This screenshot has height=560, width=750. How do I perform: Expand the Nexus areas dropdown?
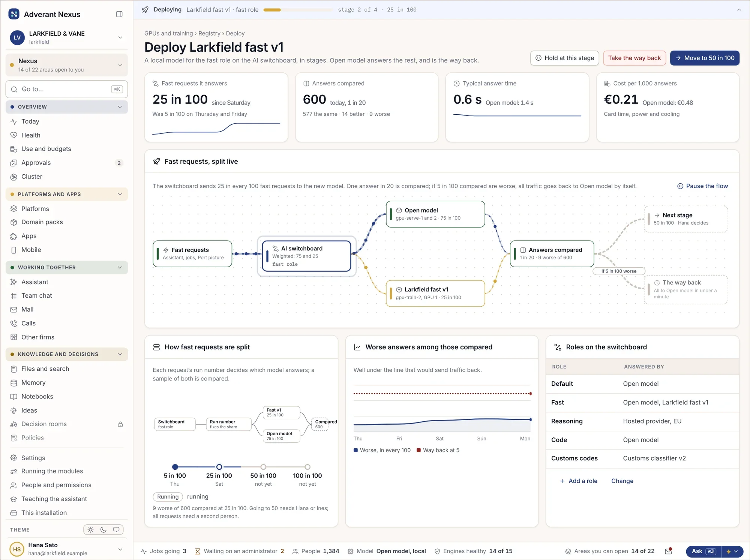pyautogui.click(x=67, y=65)
